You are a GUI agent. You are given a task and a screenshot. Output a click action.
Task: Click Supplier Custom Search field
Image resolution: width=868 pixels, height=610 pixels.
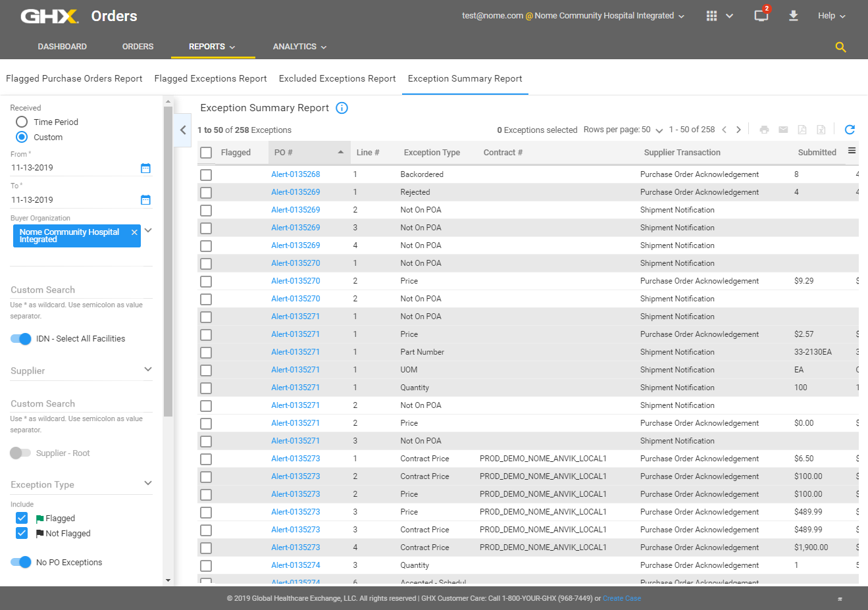pyautogui.click(x=82, y=404)
